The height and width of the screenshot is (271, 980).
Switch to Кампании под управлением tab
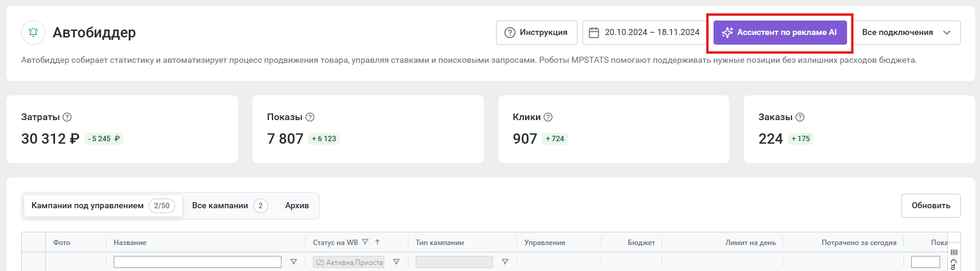point(103,206)
